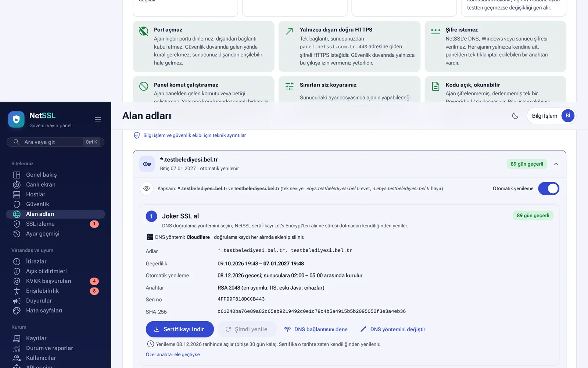Click the red badge 8 on Erişilebilirlik
Screen dimensions: 588x368
click(94, 291)
